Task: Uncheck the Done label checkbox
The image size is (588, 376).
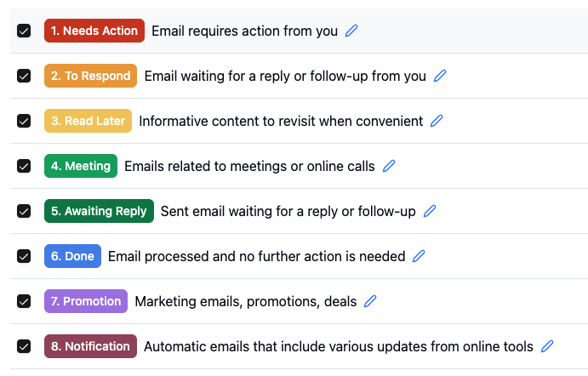Action: tap(24, 256)
